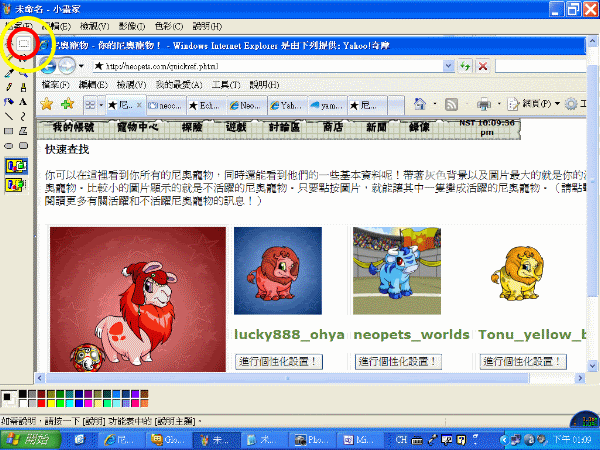Pick the dark gray color swatch

[x=32, y=394]
